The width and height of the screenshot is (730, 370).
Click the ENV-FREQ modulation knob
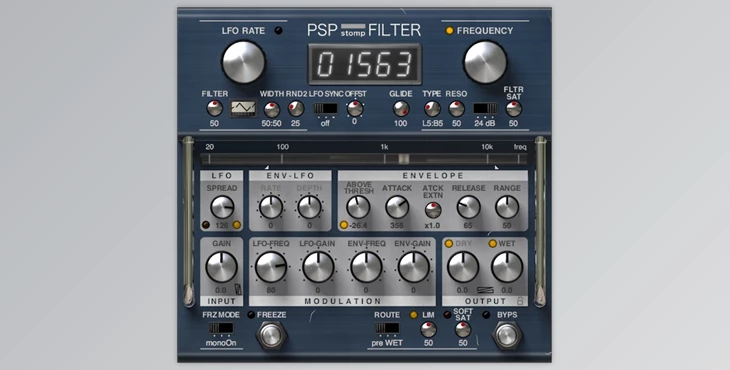pyautogui.click(x=366, y=267)
